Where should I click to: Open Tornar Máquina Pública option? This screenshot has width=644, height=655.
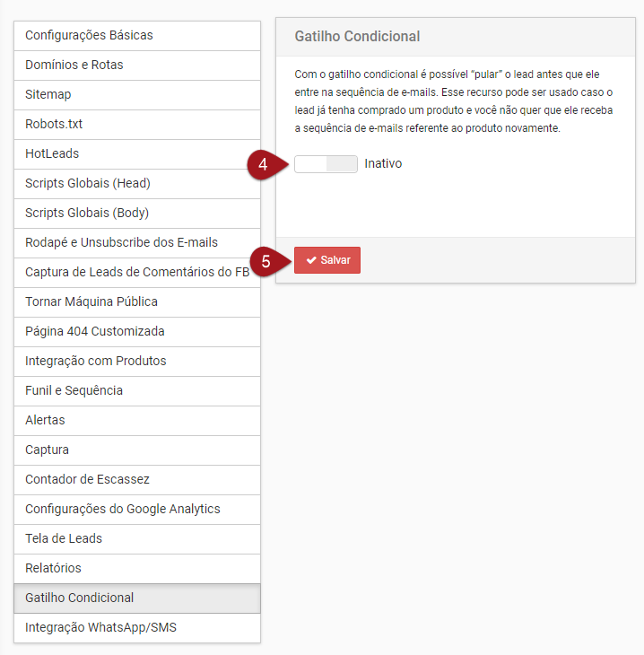[x=91, y=302]
